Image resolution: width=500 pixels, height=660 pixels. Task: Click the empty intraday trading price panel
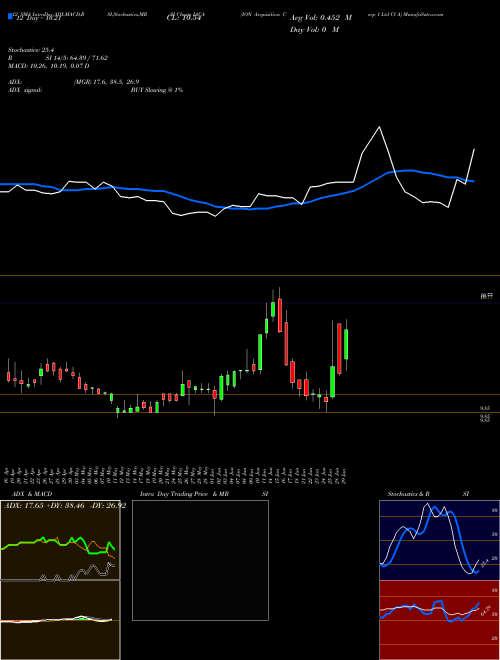click(x=200, y=560)
